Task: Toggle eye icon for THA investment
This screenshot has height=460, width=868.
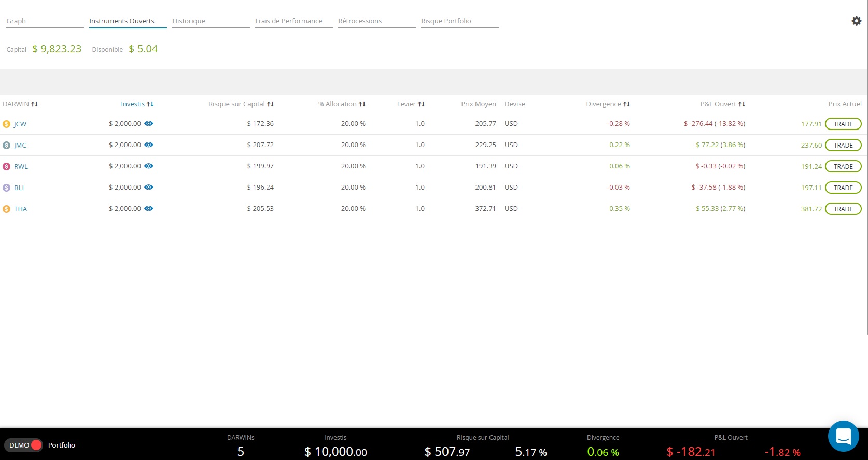Action: [x=149, y=209]
